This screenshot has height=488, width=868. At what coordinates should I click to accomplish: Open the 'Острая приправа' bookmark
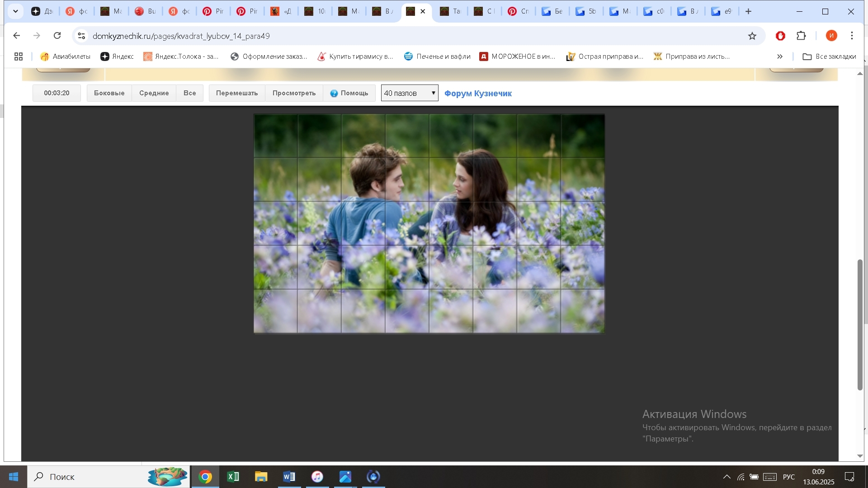point(605,56)
